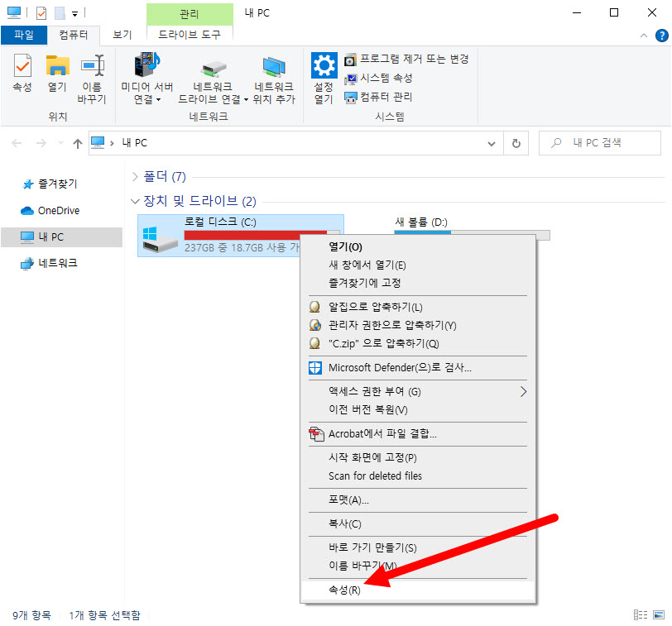672x626 pixels.
Task: Select 포맷(A) from the context menu
Action: click(x=348, y=501)
